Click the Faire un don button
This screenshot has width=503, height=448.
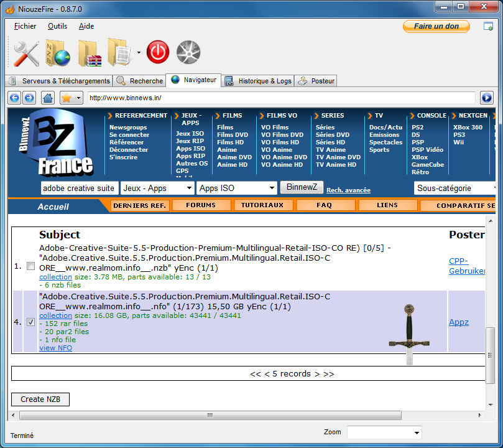[436, 26]
